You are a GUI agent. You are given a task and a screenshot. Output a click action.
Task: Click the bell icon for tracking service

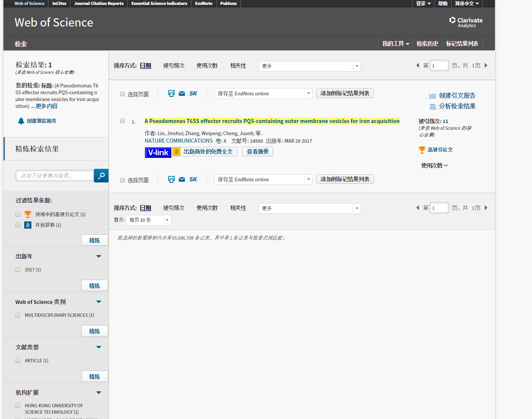[21, 121]
